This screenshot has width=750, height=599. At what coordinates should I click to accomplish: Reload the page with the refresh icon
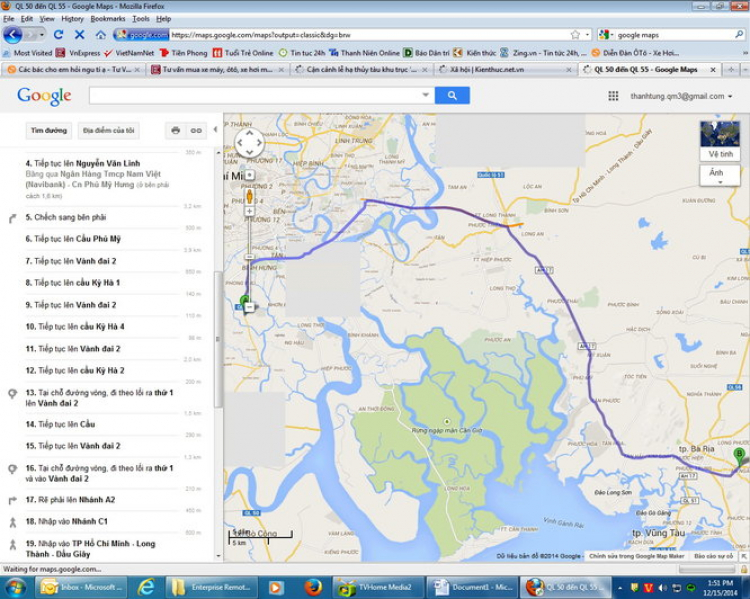coord(58,34)
